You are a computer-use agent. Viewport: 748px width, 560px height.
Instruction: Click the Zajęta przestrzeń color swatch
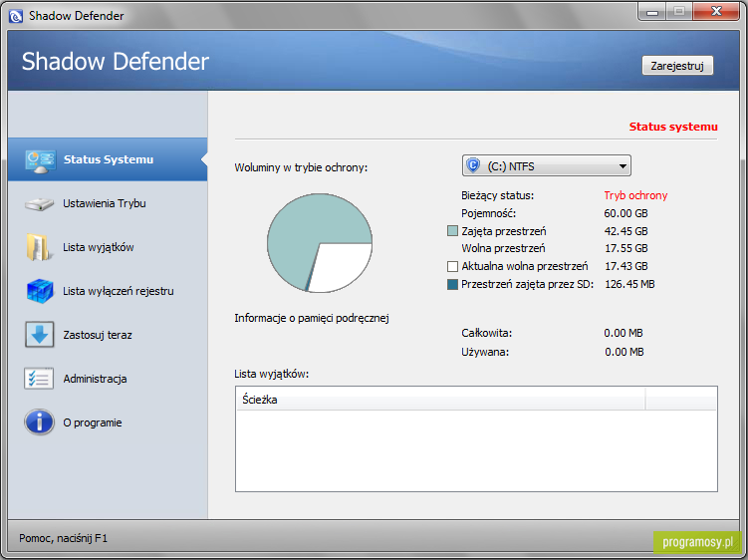click(x=452, y=231)
